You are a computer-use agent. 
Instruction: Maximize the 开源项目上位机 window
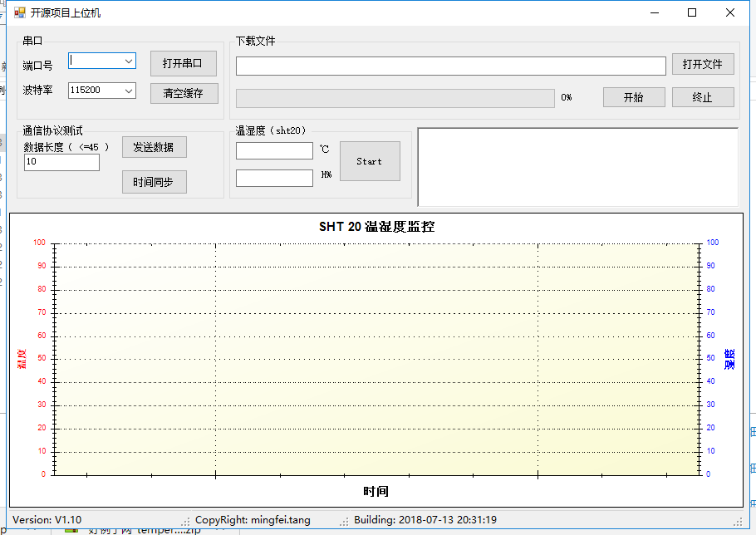pos(692,12)
